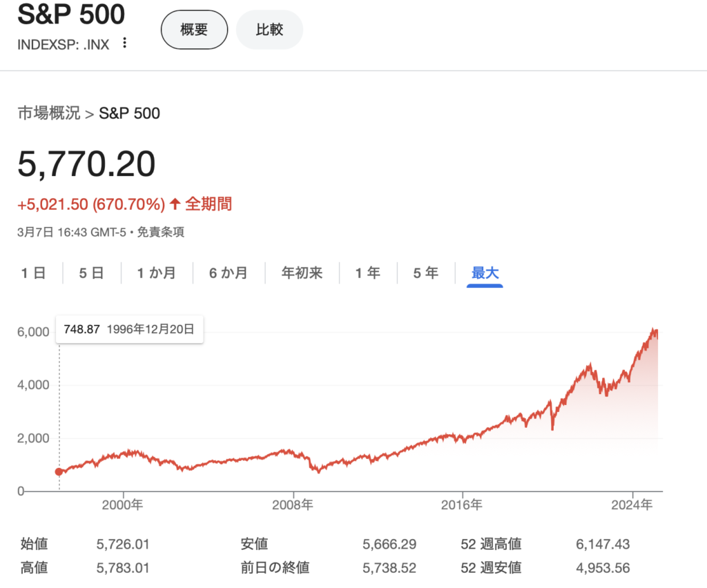Select the 最大 range tab
This screenshot has width=707, height=588.
[x=485, y=273]
